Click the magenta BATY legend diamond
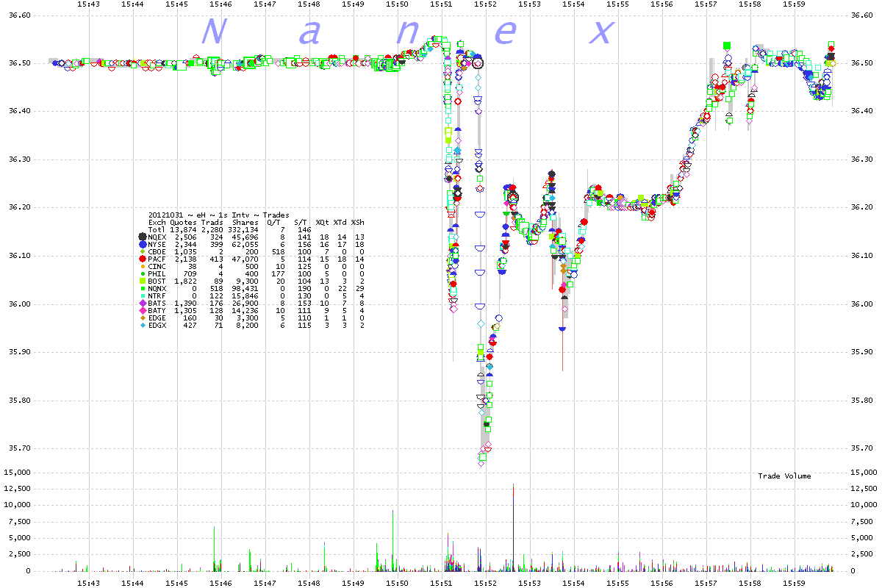Screen dimensions: 882x588 (x=142, y=310)
